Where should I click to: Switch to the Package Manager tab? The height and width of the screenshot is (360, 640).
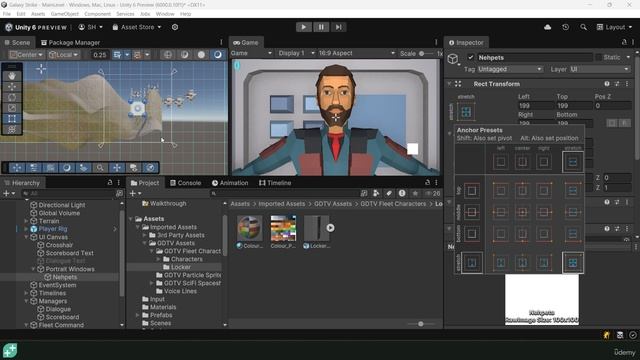[x=70, y=42]
